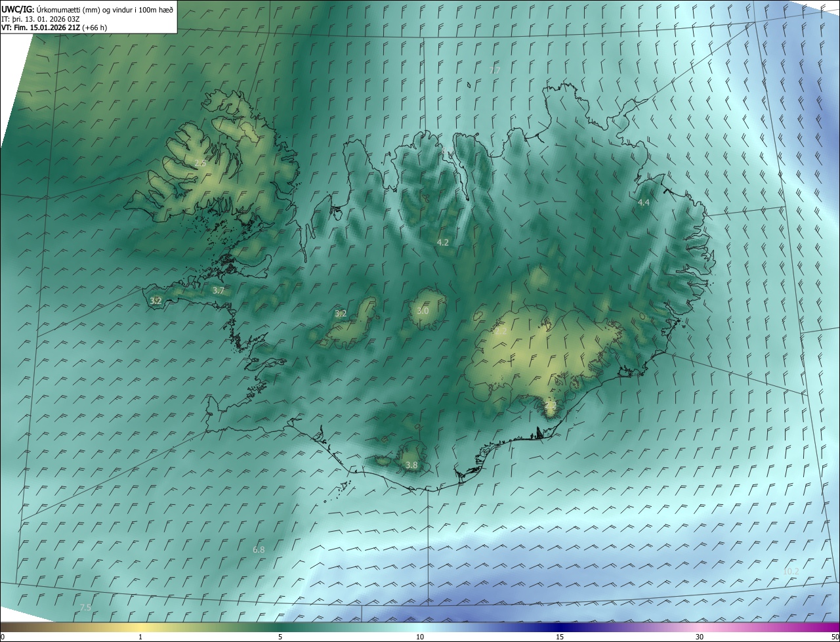Click the 'VT: Fim. 15.01.2026 21Z (+66 h)' line

pyautogui.click(x=54, y=28)
